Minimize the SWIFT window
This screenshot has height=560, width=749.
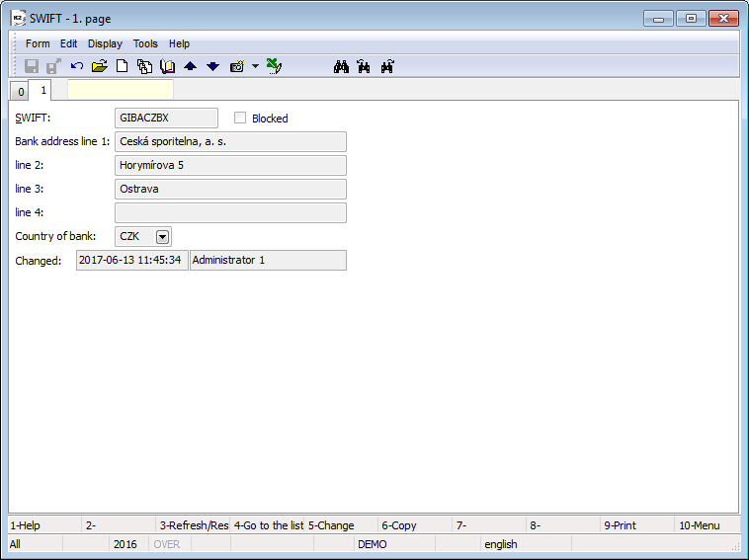658,19
